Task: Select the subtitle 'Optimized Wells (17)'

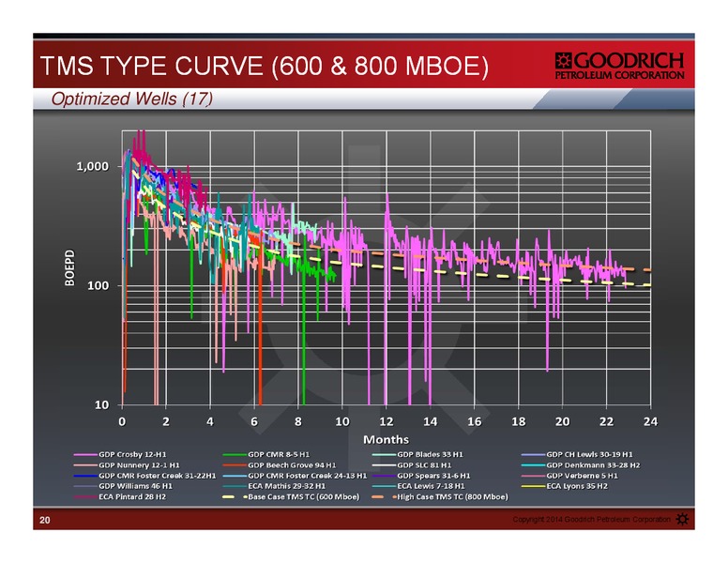Action: 132,99
